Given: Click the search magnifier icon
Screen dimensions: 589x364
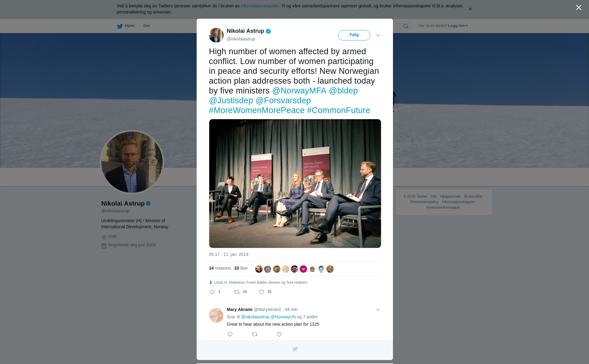Looking at the screenshot, I should click(x=406, y=26).
